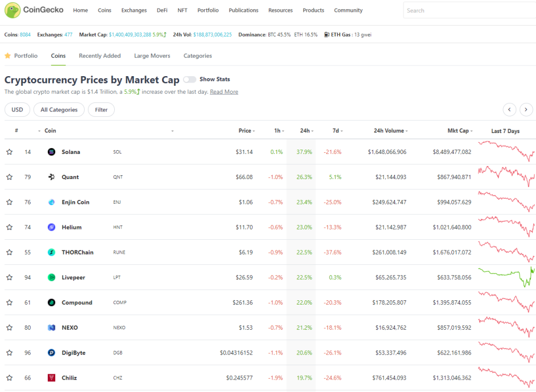
Task: Open the Exchanges menu item
Action: point(134,10)
